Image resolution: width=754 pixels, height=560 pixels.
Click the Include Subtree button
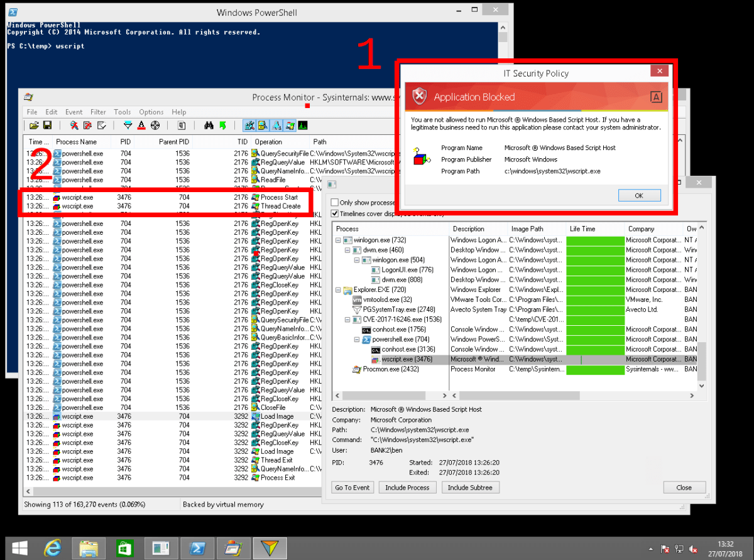click(x=470, y=487)
